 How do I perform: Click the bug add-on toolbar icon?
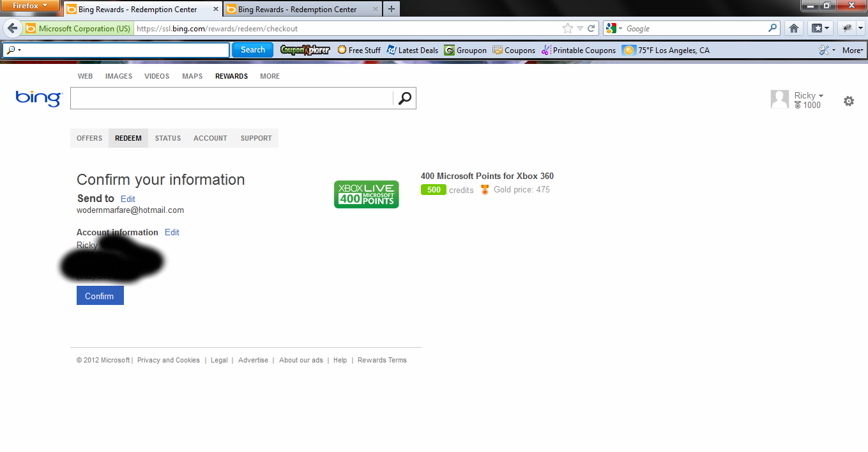[x=847, y=28]
